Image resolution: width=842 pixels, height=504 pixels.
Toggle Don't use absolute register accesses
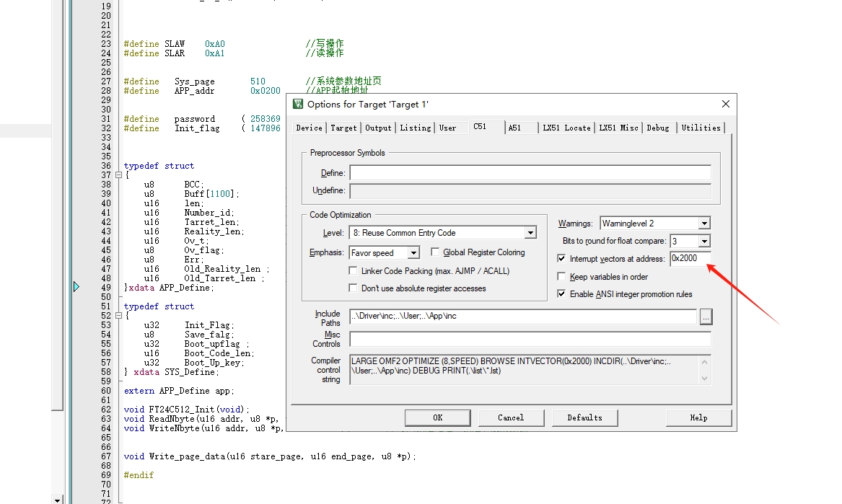point(353,288)
